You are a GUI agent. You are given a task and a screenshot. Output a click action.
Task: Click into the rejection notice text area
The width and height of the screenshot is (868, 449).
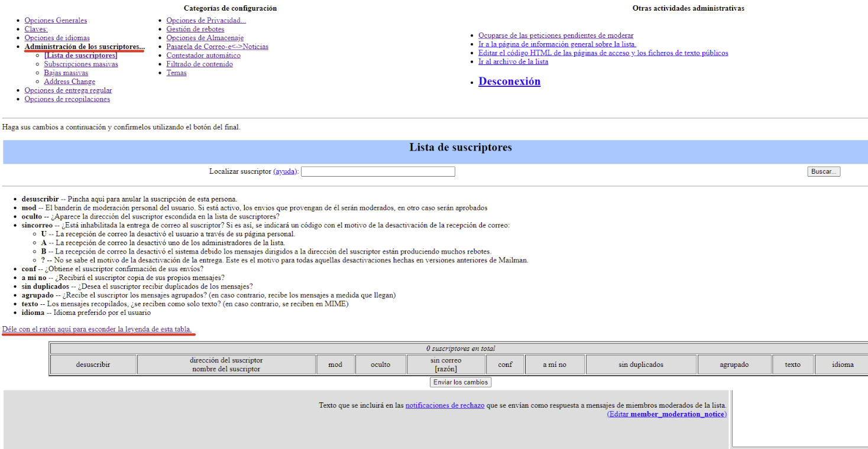point(800,419)
